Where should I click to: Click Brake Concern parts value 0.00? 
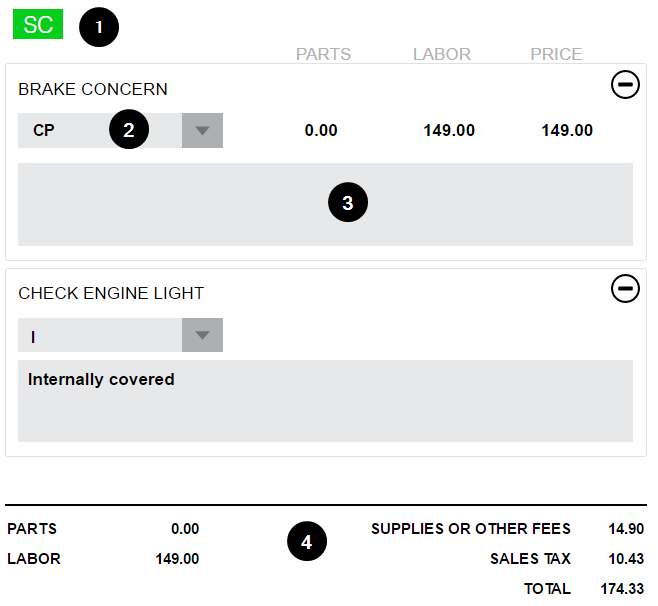click(x=321, y=131)
